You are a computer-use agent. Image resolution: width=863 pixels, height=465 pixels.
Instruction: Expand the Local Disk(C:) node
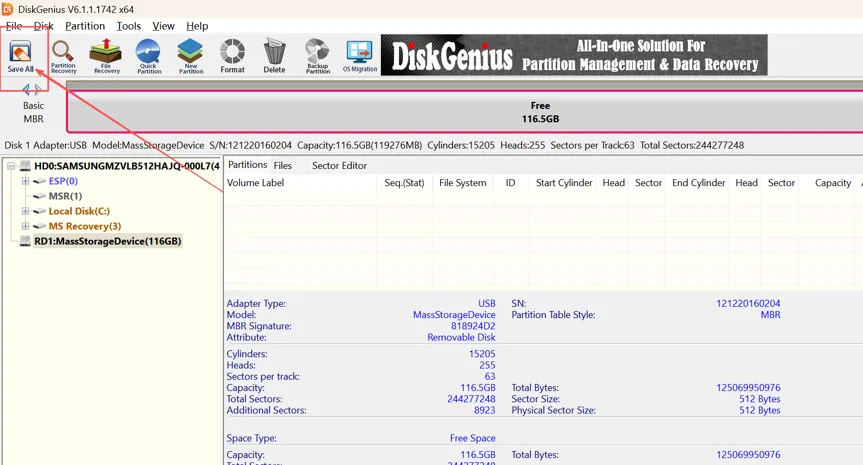25,211
